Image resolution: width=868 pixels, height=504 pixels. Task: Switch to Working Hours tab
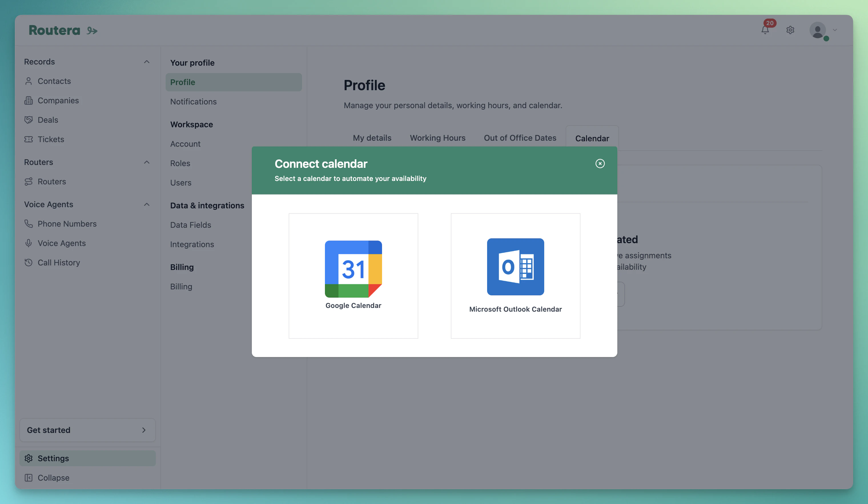pos(437,138)
